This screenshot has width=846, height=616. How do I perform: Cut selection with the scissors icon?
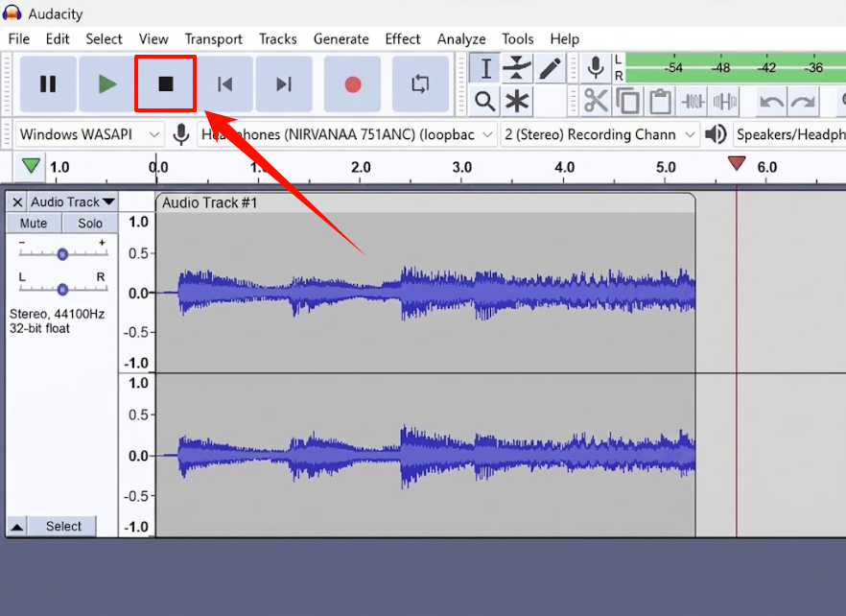pyautogui.click(x=596, y=101)
